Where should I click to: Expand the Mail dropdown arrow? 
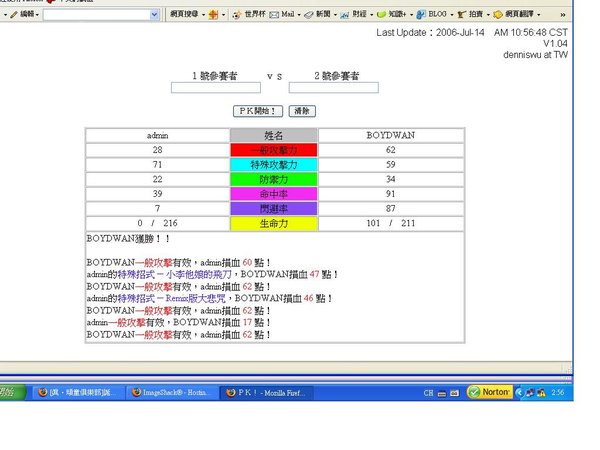click(x=299, y=15)
